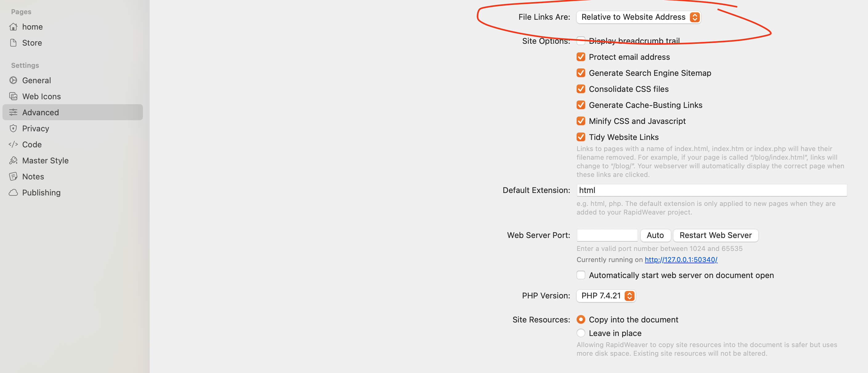The image size is (868, 373).
Task: Click the PHP Version label
Action: pos(546,296)
